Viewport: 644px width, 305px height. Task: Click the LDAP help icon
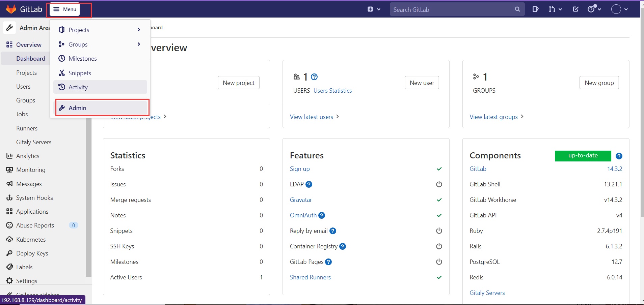click(x=309, y=184)
